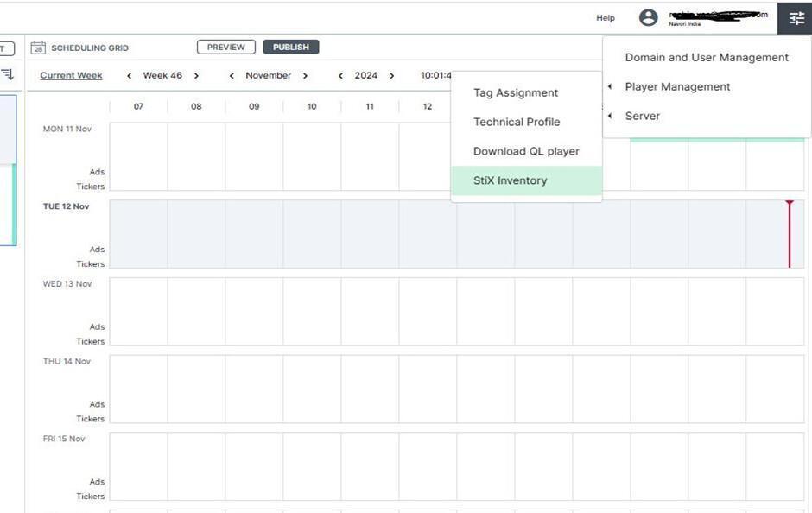The image size is (812, 513).
Task: Click the 10:01 clock time display
Action: tap(436, 76)
